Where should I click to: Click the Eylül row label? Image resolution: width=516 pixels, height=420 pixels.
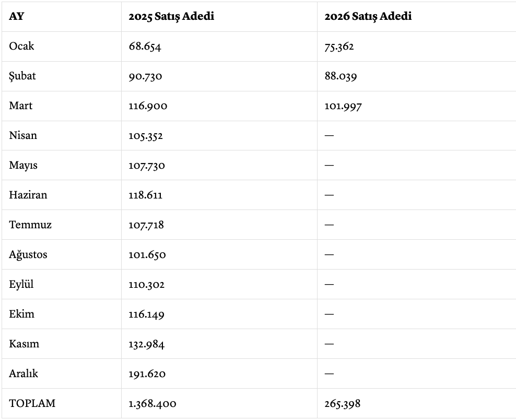[x=21, y=285]
